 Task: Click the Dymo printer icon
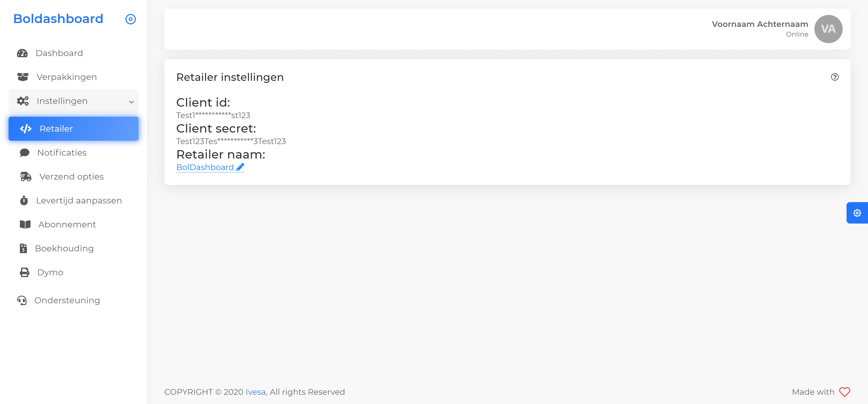[x=24, y=272]
